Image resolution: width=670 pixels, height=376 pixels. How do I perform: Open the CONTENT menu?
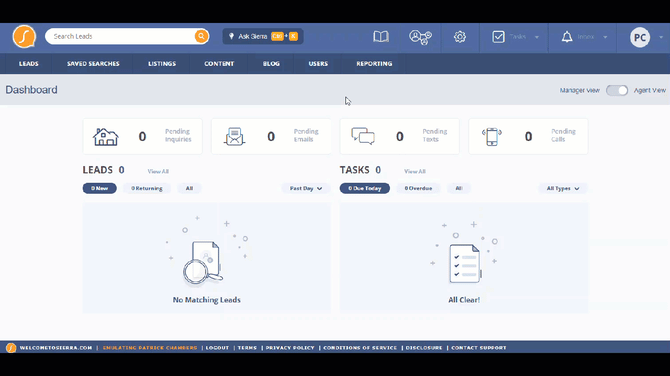tap(219, 64)
